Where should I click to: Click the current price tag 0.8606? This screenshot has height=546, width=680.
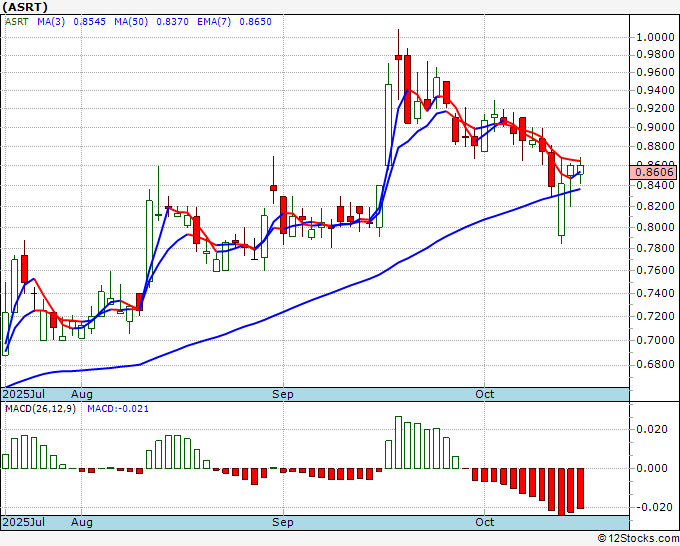(654, 172)
